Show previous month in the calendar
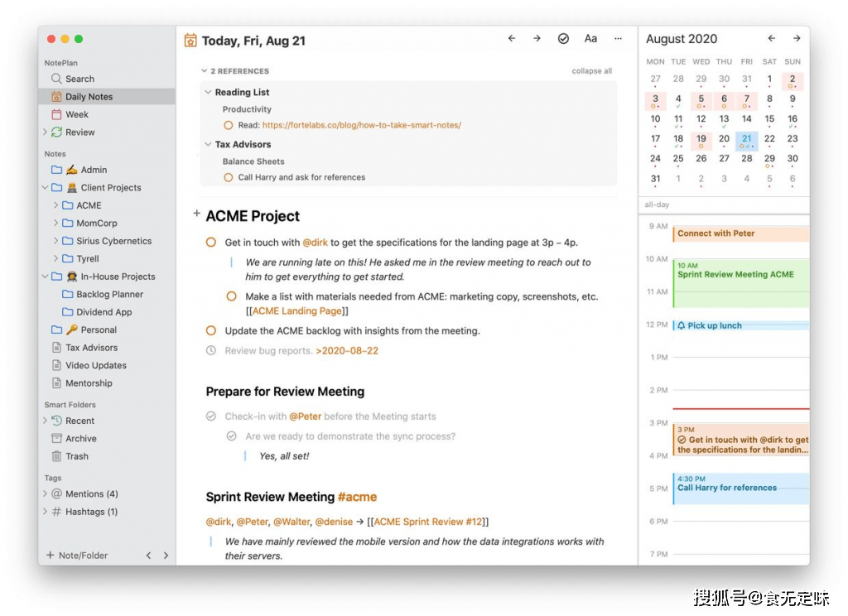The height and width of the screenshot is (616, 848). (771, 38)
